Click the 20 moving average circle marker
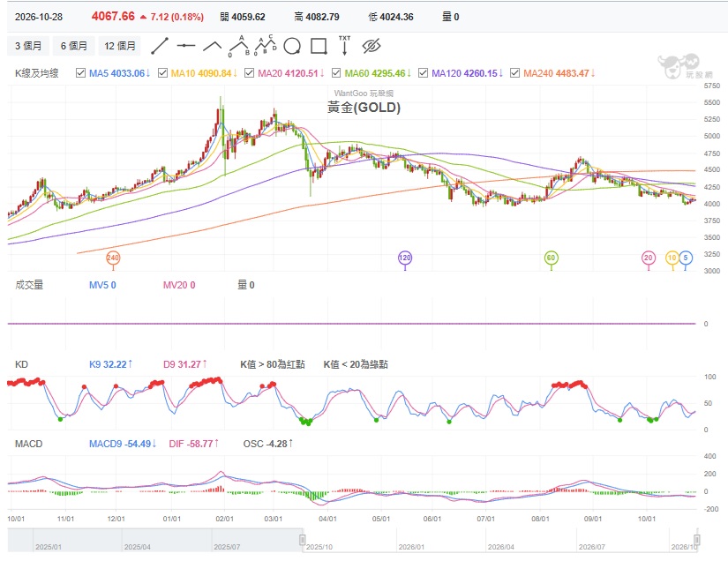The width and height of the screenshot is (728, 561). pyautogui.click(x=649, y=258)
